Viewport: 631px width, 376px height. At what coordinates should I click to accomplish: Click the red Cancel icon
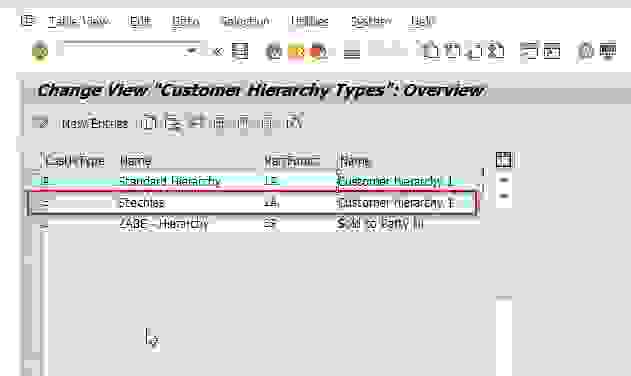tap(318, 52)
